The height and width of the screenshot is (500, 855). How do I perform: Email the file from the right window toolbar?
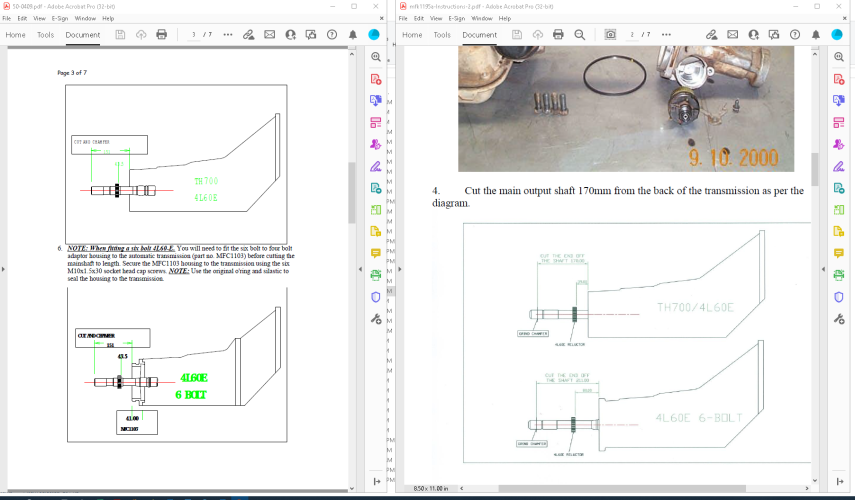[x=732, y=34]
